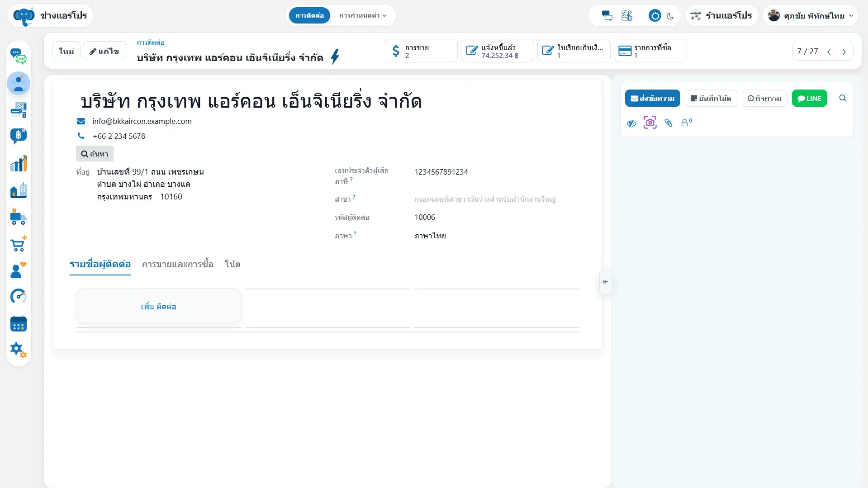Open the air conditioner service app in sidebar

19,109
